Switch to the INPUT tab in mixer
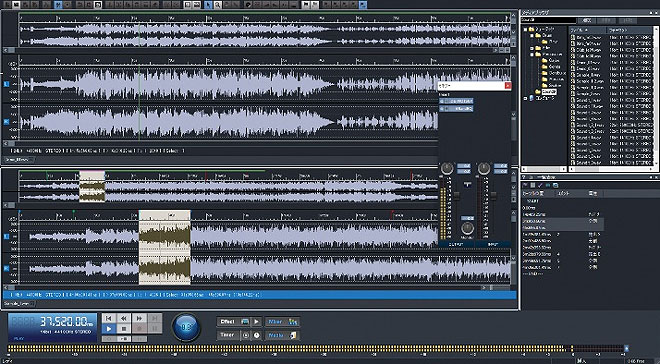The image size is (660, 364). 493,244
